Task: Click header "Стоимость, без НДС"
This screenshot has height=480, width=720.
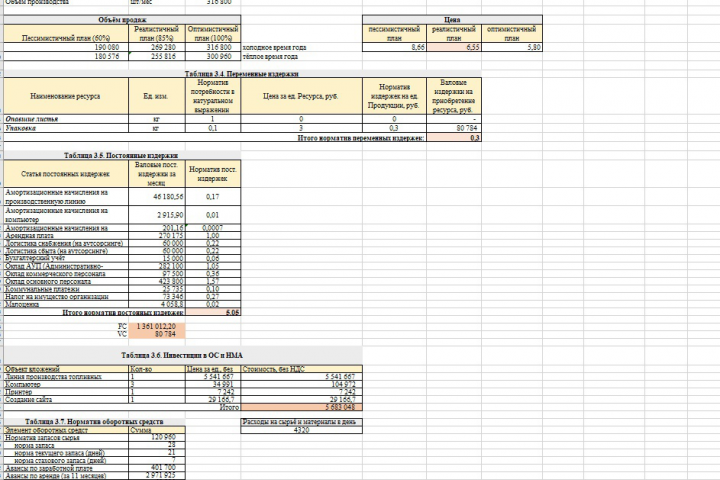Action: click(301, 369)
